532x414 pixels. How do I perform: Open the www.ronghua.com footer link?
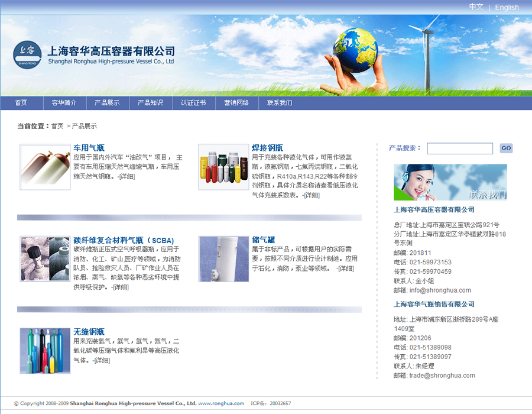point(221,403)
